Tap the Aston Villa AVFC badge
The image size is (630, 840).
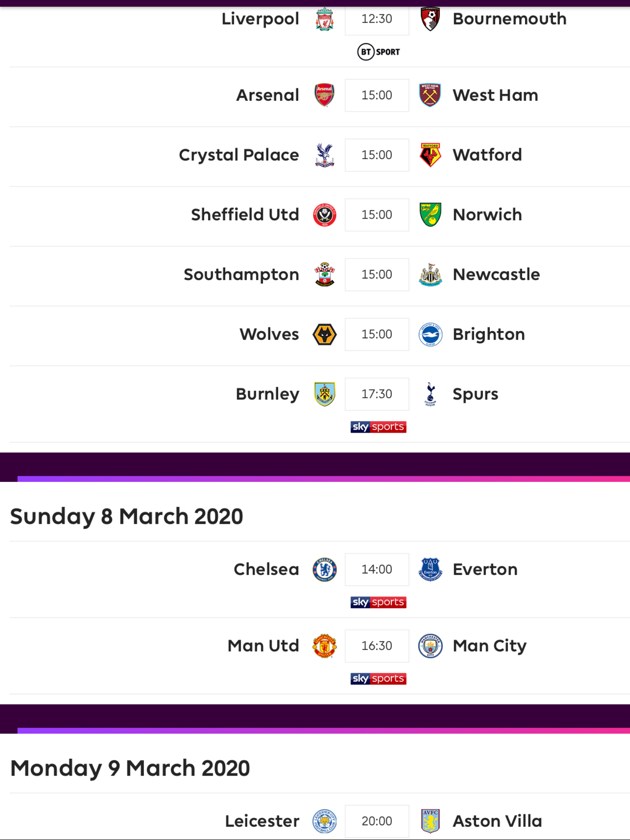[430, 821]
